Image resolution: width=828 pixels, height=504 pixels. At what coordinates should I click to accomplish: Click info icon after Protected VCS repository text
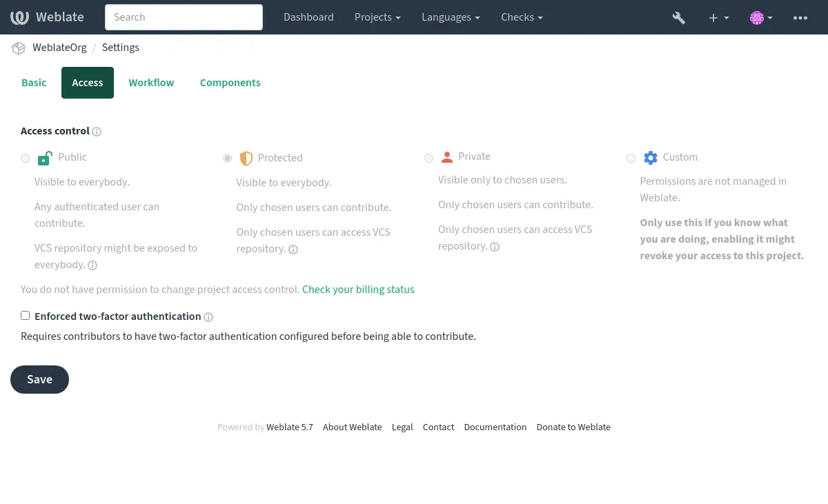click(x=293, y=250)
